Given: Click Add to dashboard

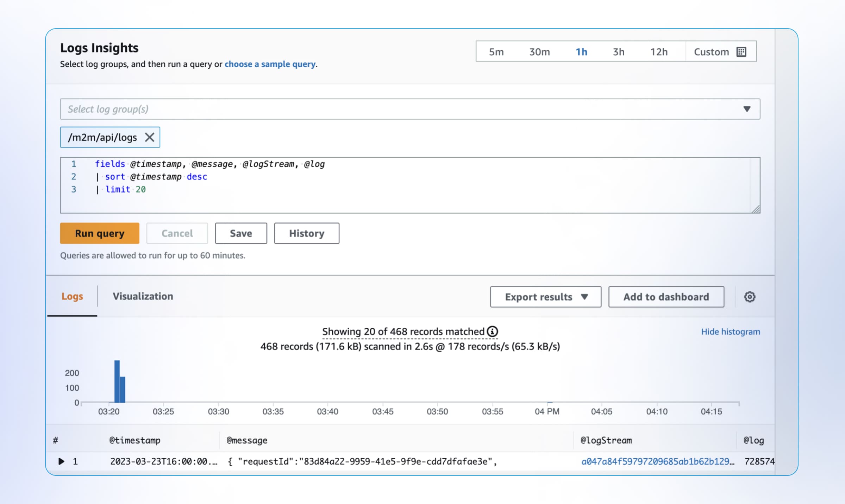Looking at the screenshot, I should pyautogui.click(x=666, y=297).
